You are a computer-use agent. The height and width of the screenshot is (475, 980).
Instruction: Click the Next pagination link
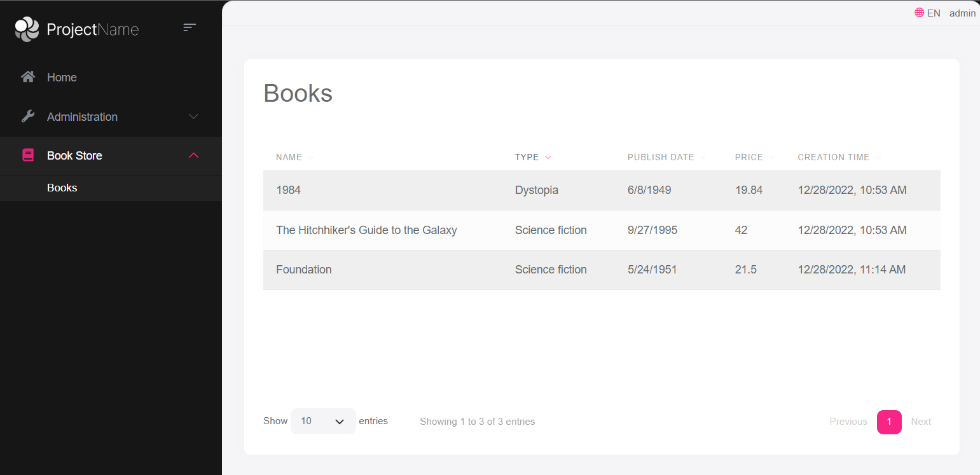pos(921,421)
